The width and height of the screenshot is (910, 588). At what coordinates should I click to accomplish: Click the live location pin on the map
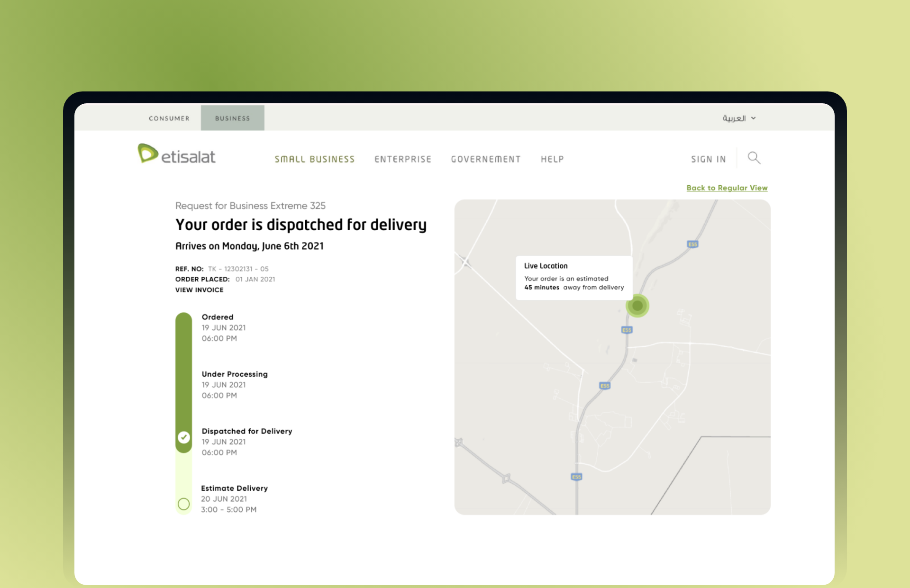(x=638, y=306)
